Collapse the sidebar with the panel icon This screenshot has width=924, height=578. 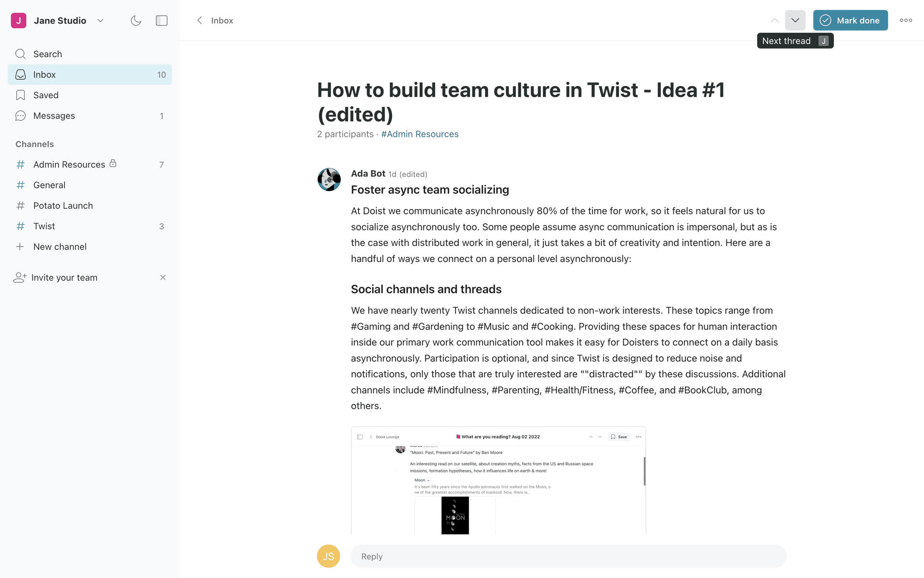click(x=162, y=20)
